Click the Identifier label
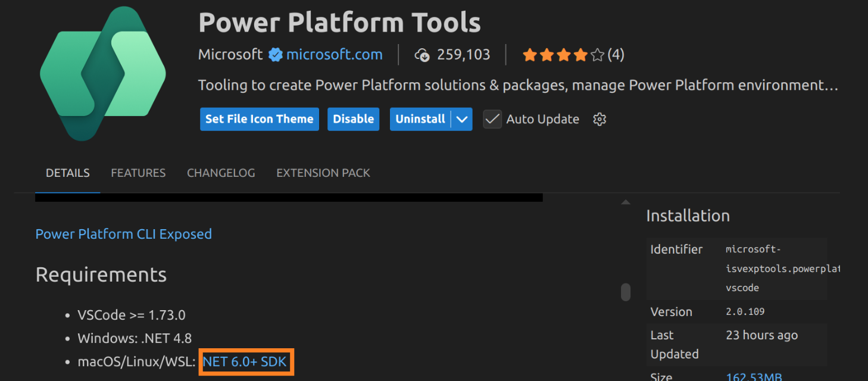This screenshot has width=868, height=381. 676,249
